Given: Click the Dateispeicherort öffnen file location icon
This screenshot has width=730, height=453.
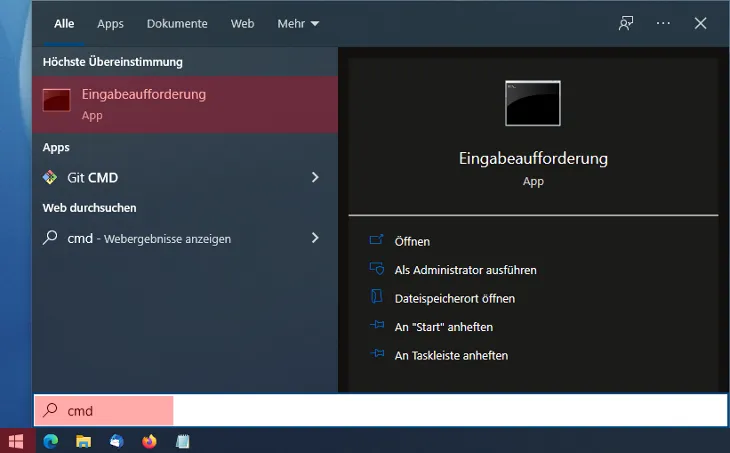Looking at the screenshot, I should [x=376, y=296].
